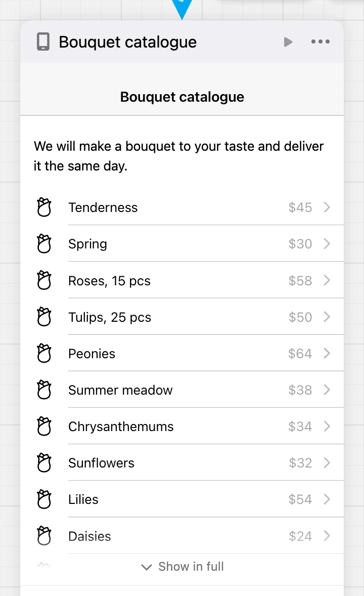Open the chevron on the Lilies row
This screenshot has width=364, height=596.
[327, 499]
